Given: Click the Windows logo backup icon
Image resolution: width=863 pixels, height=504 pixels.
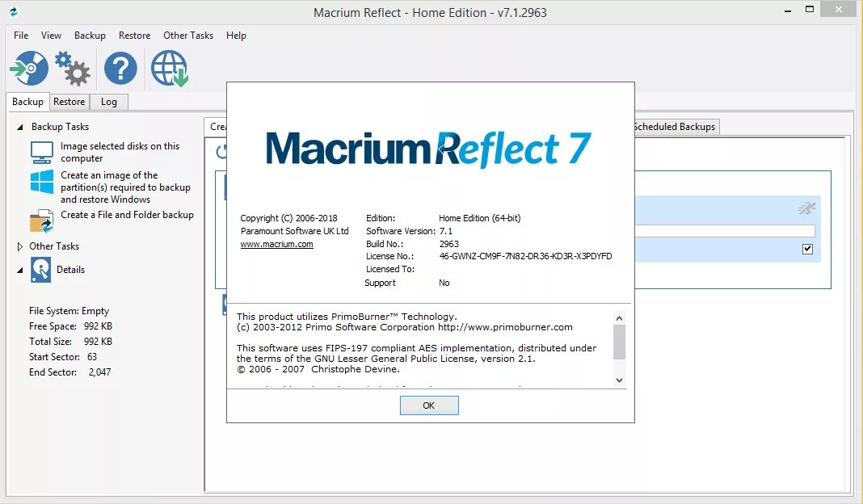Looking at the screenshot, I should click(x=42, y=182).
